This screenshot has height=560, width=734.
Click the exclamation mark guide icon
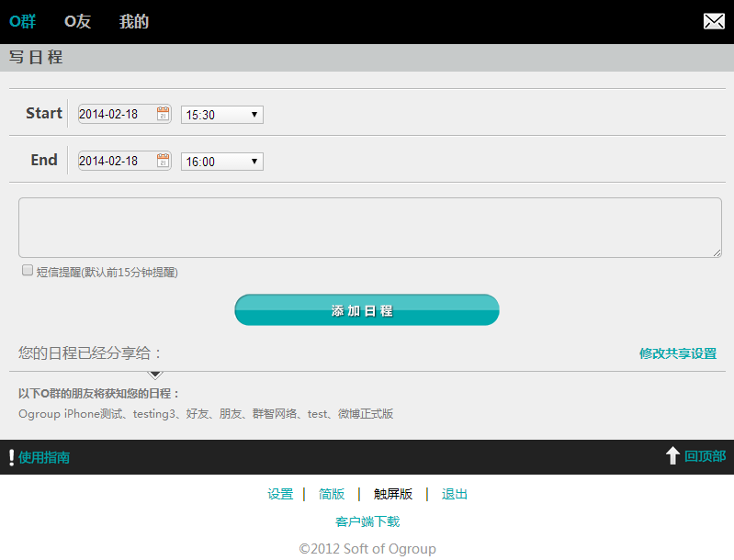coord(11,457)
